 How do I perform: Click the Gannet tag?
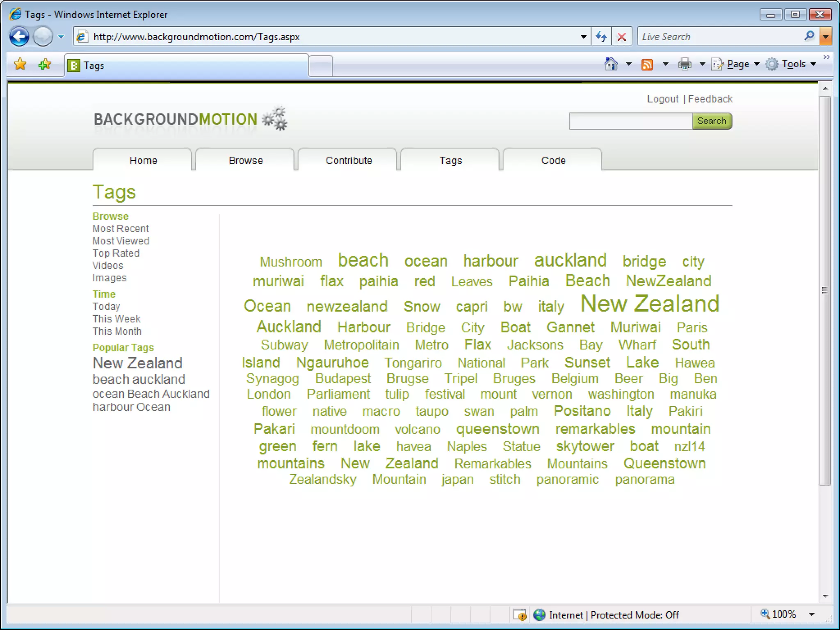[570, 327]
